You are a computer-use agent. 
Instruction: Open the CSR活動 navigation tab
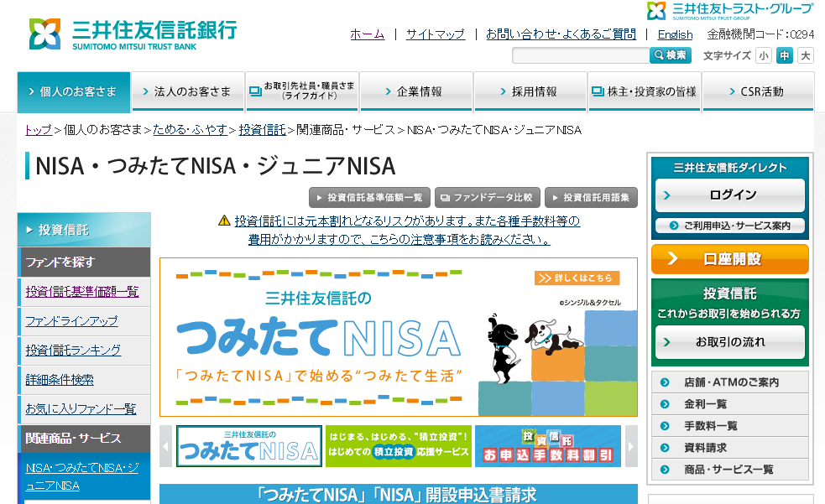(x=758, y=92)
